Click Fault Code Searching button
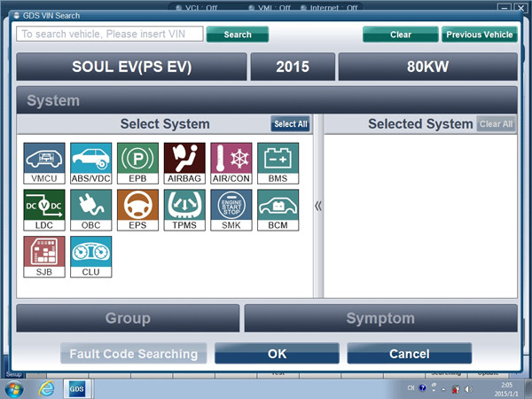 (x=134, y=354)
